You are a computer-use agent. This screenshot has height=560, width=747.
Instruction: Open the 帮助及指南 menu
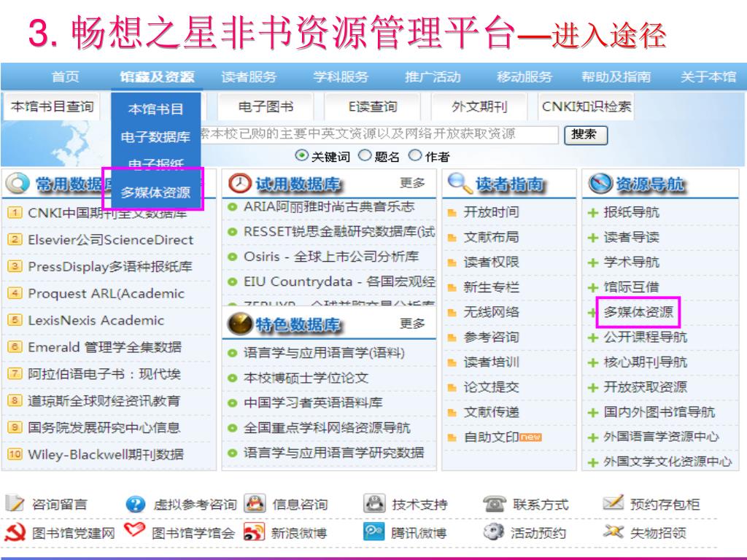click(616, 77)
